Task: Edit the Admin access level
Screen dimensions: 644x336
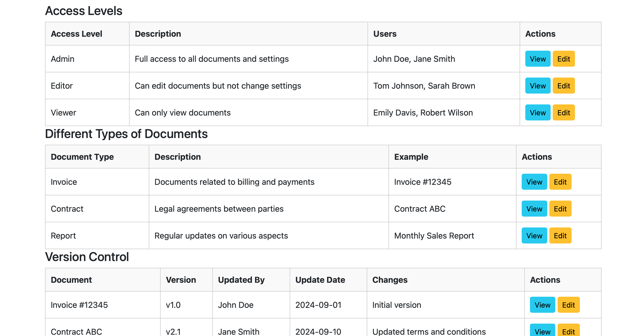Action: pyautogui.click(x=563, y=59)
